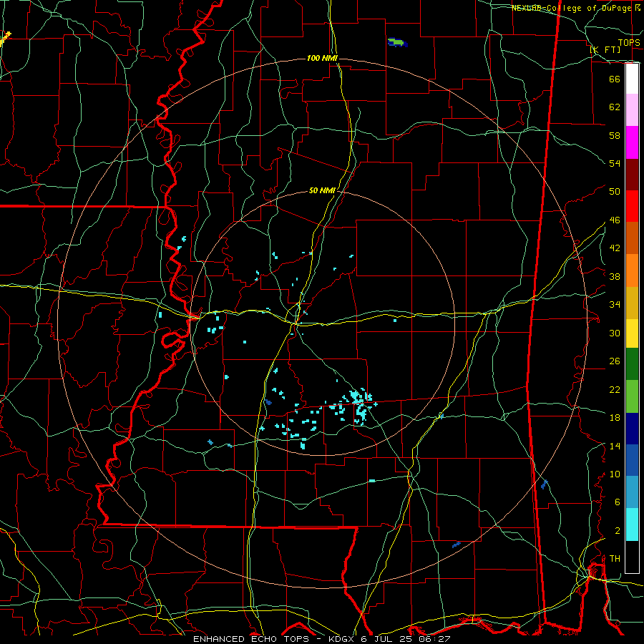Click the "6 JUL 25 06:27" timestamp
Image resolution: width=644 pixels, height=644 pixels.
click(x=406, y=639)
